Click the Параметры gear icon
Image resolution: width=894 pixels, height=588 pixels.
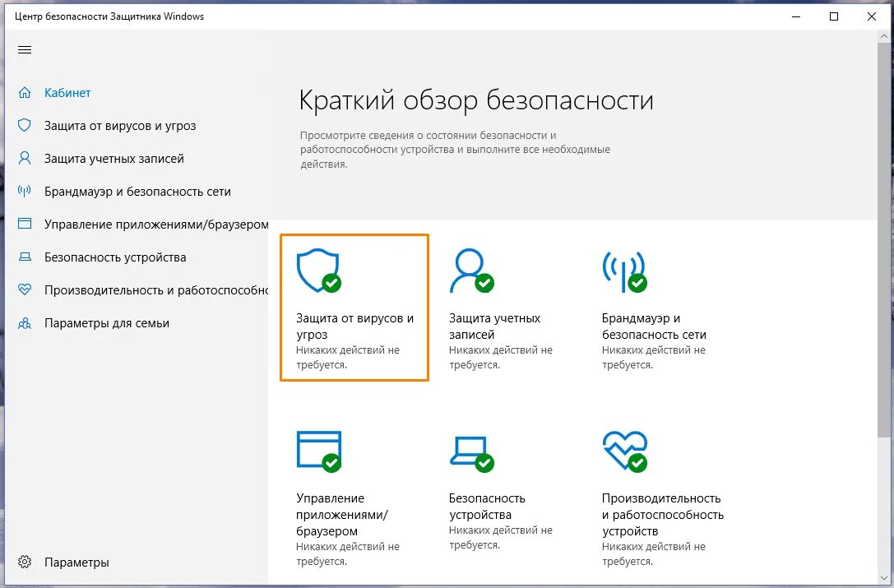(25, 562)
